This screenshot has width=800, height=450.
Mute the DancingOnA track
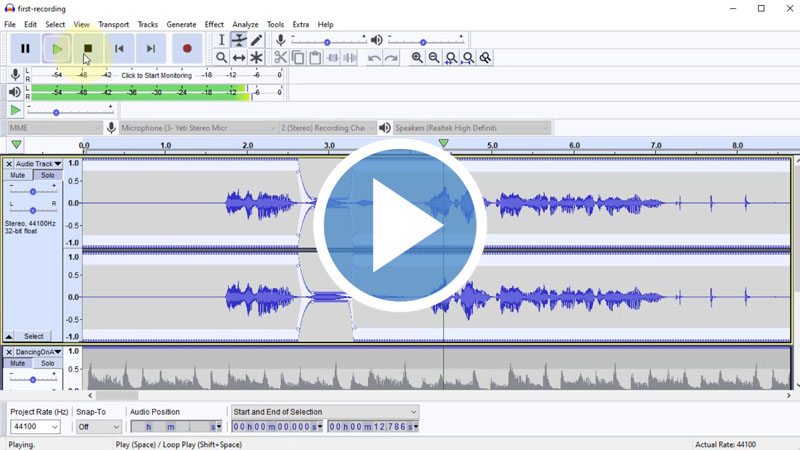coord(18,363)
